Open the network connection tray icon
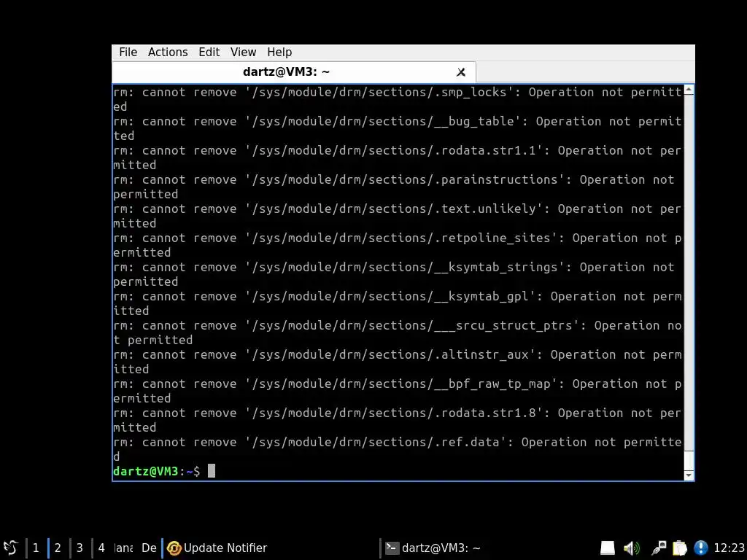Viewport: 747px width, 560px height. [x=659, y=548]
